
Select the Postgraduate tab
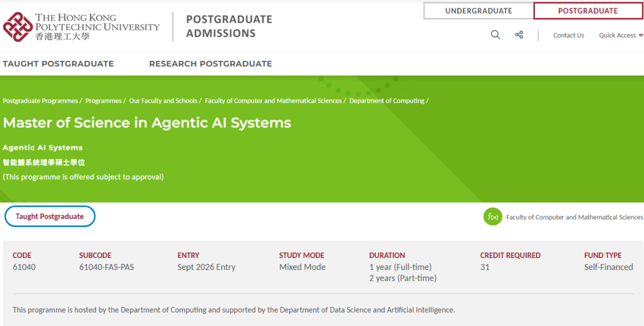pos(587,11)
